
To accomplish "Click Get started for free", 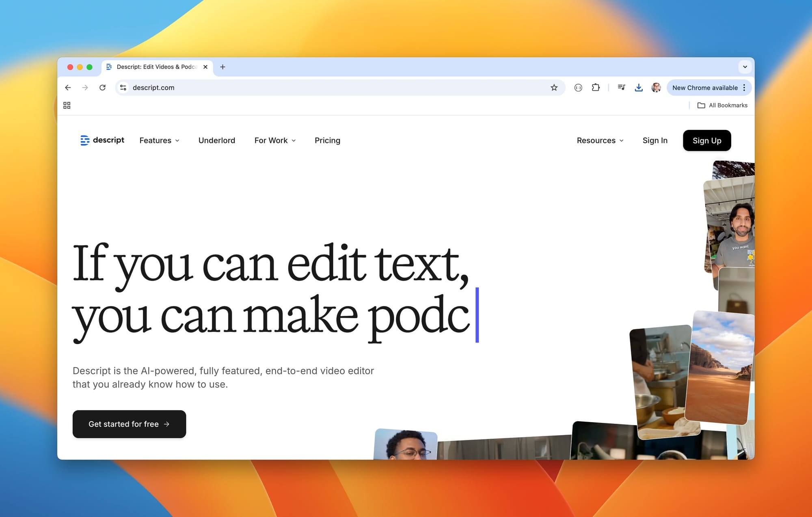I will pos(129,424).
